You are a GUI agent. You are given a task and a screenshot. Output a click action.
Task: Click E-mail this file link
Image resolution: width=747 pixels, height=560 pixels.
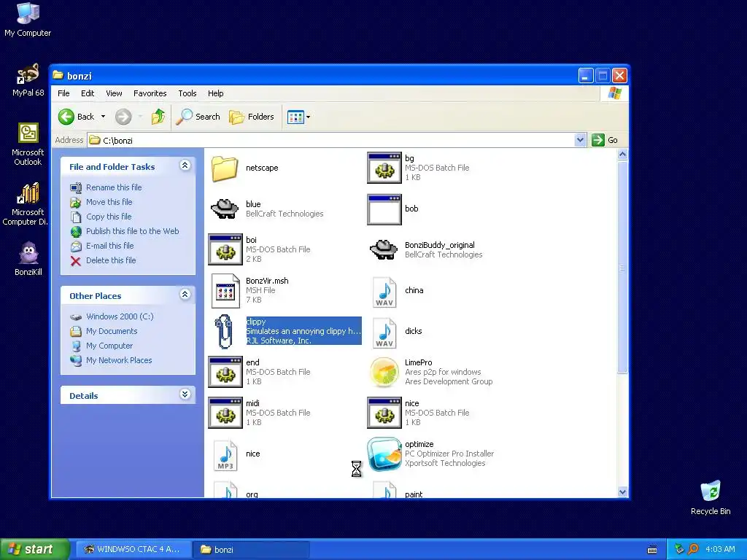pos(109,246)
